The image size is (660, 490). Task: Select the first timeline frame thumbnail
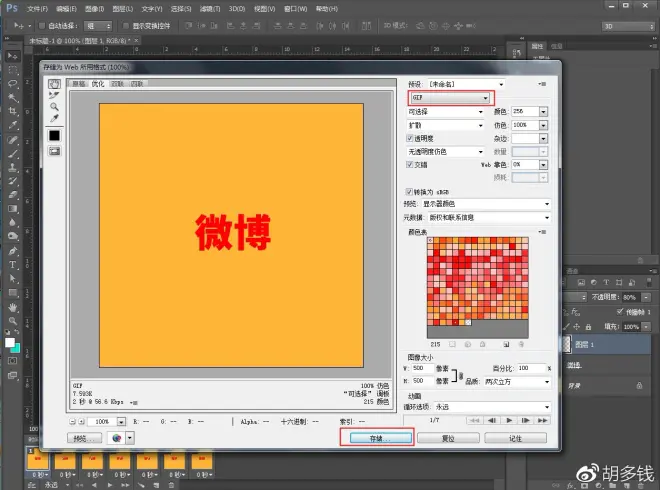pyautogui.click(x=37, y=459)
